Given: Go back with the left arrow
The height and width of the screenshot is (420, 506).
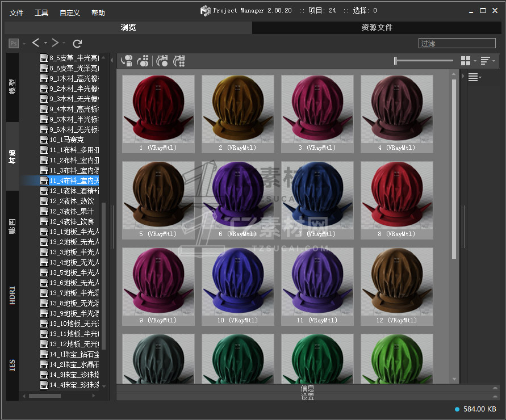Looking at the screenshot, I should (36, 43).
